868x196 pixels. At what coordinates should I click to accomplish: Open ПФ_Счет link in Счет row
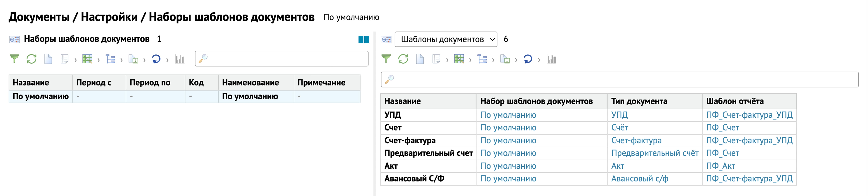722,128
